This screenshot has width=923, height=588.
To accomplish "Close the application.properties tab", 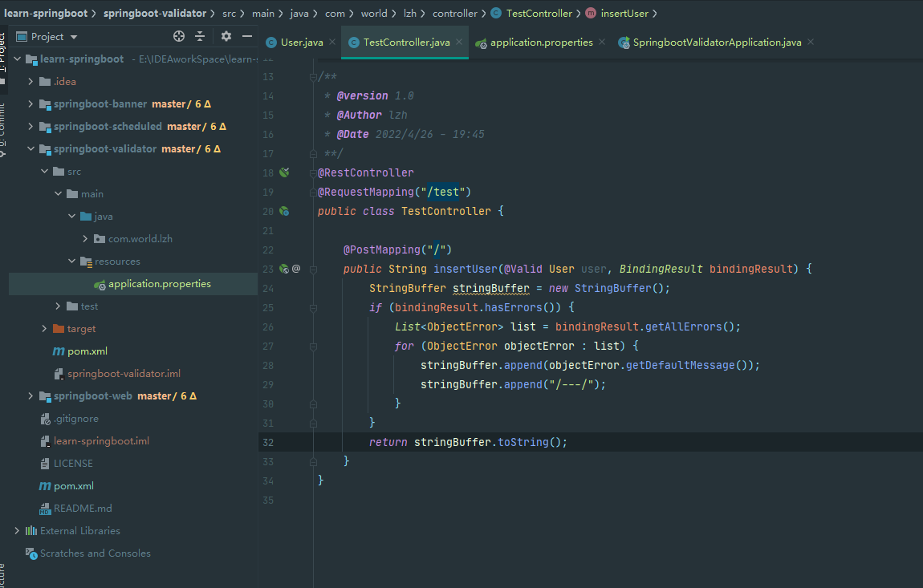I will point(602,42).
